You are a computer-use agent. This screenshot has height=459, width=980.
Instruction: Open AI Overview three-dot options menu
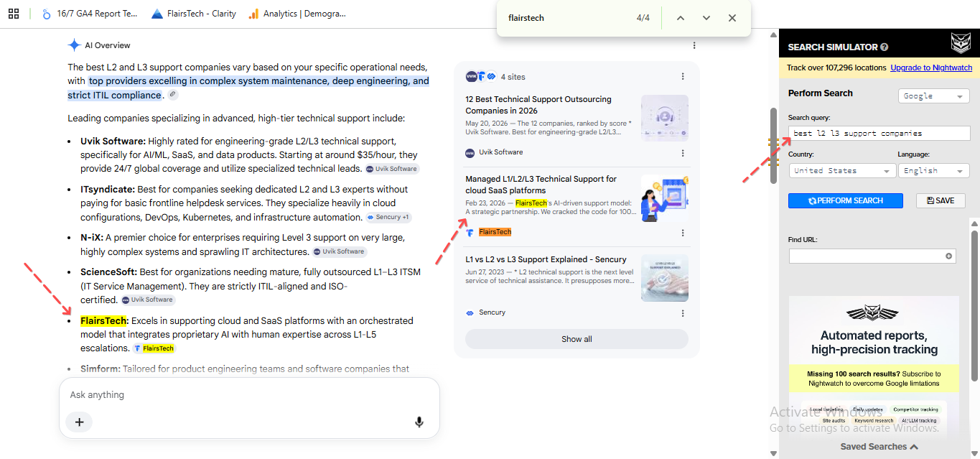tap(694, 45)
